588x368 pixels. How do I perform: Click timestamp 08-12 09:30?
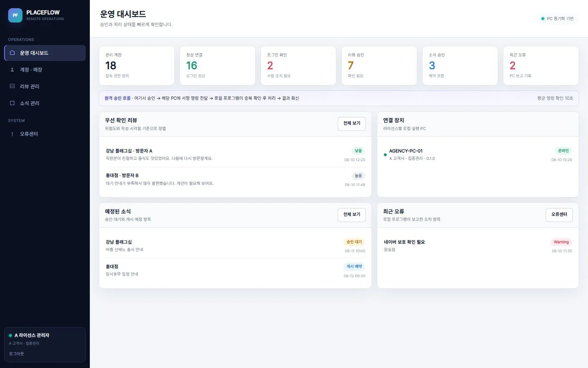(354, 276)
